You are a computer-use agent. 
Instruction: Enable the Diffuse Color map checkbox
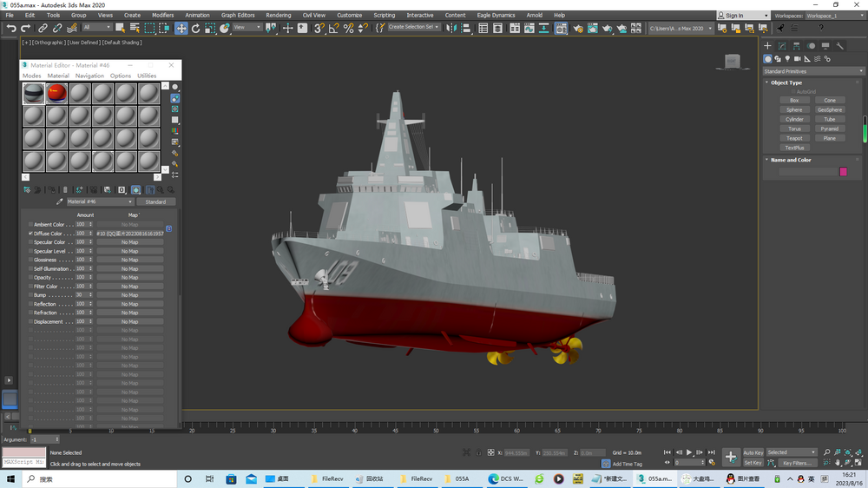30,234
